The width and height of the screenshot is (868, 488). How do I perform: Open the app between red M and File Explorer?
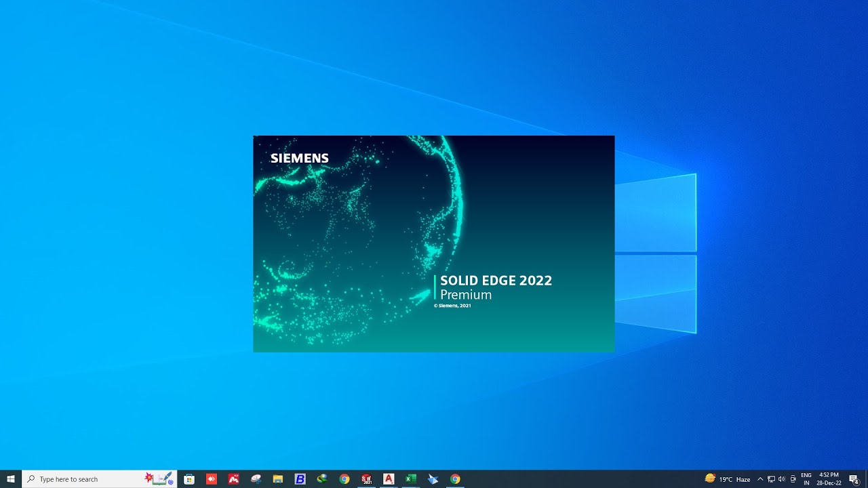coord(256,479)
